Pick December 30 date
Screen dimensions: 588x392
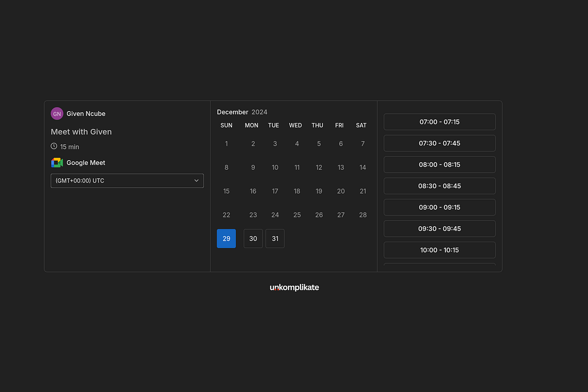click(x=253, y=238)
